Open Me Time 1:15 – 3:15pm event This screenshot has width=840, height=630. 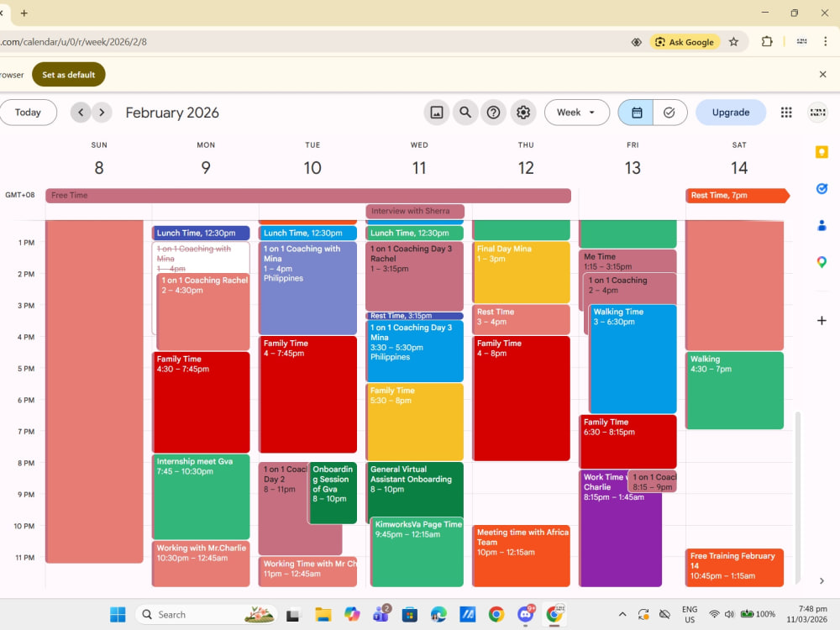[627, 261]
